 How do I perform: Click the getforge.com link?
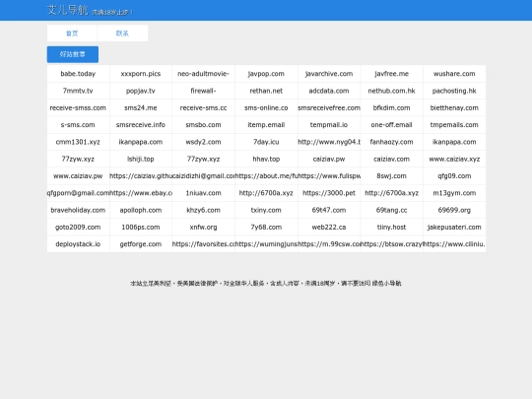[x=141, y=244]
